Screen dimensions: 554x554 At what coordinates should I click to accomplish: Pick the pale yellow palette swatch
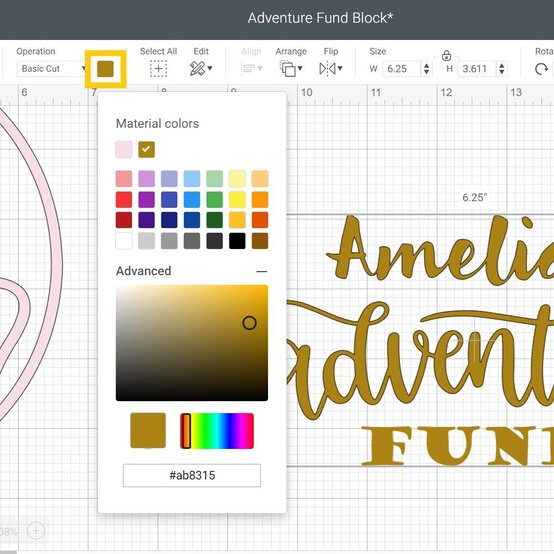pos(237,179)
